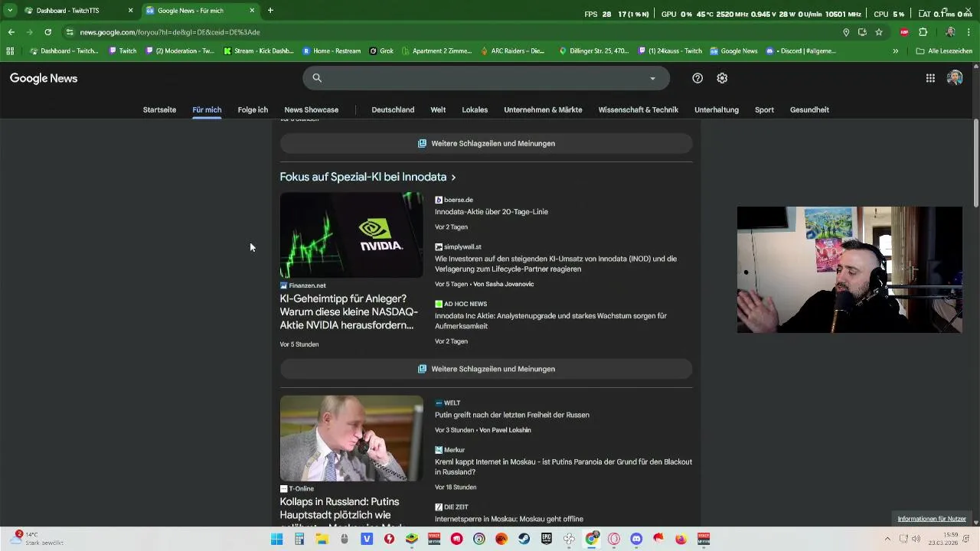980x551 pixels.
Task: Click the browser address bar URL
Action: (170, 32)
